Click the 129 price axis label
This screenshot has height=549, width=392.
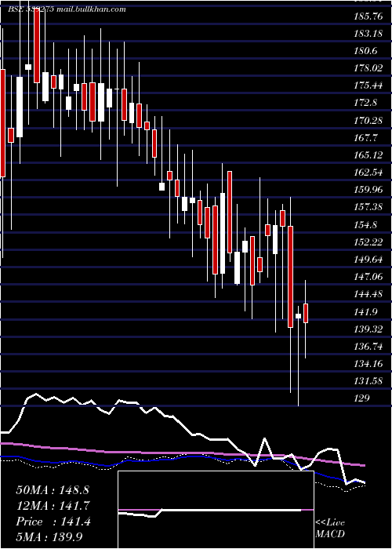[362, 398]
